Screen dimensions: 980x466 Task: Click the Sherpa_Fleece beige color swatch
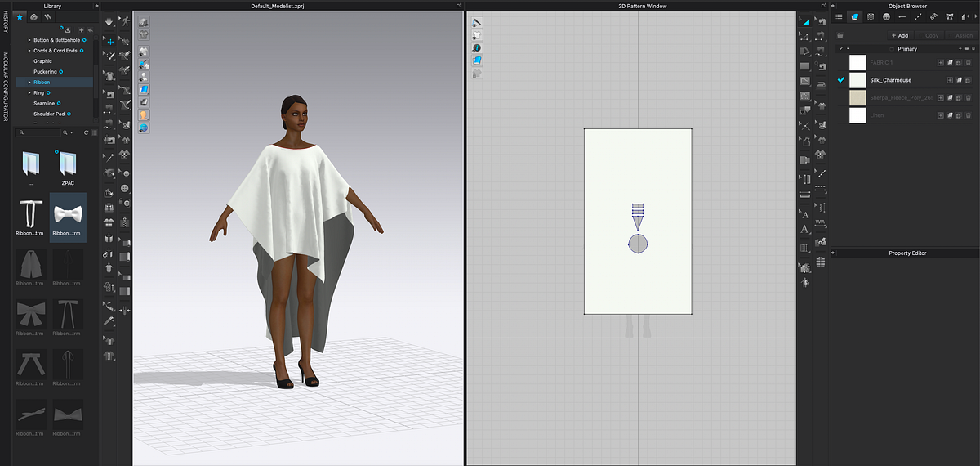857,97
